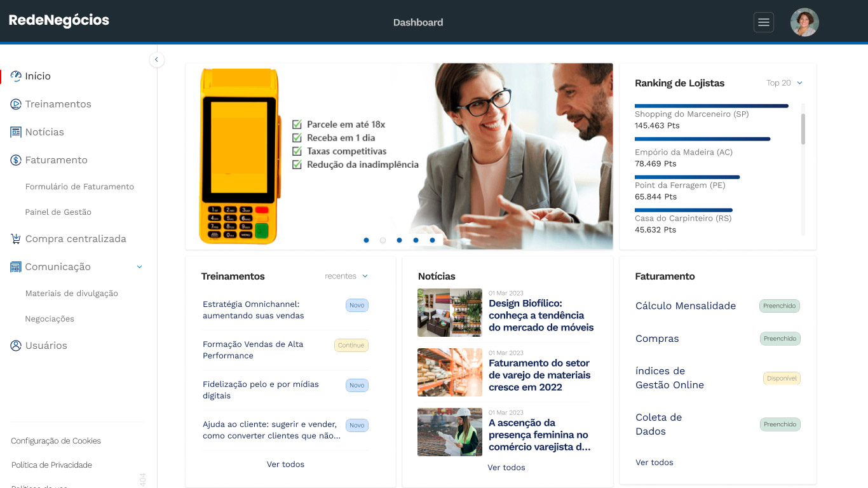Click the Novo badge on Ajuda ao cliente
868x488 pixels.
(357, 426)
